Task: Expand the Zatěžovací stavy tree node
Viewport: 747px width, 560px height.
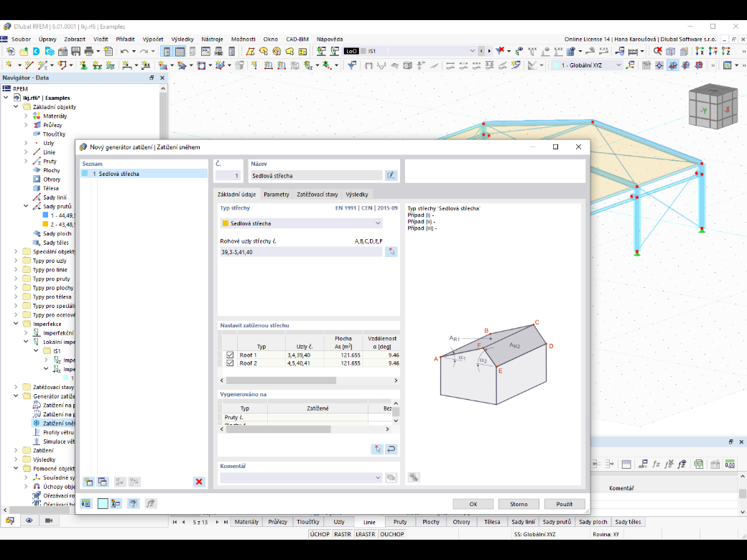Action: tap(17, 387)
